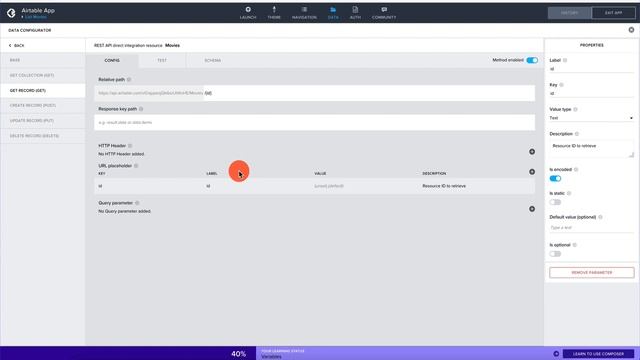
Task: Click info icon next to Label property
Action: [565, 60]
